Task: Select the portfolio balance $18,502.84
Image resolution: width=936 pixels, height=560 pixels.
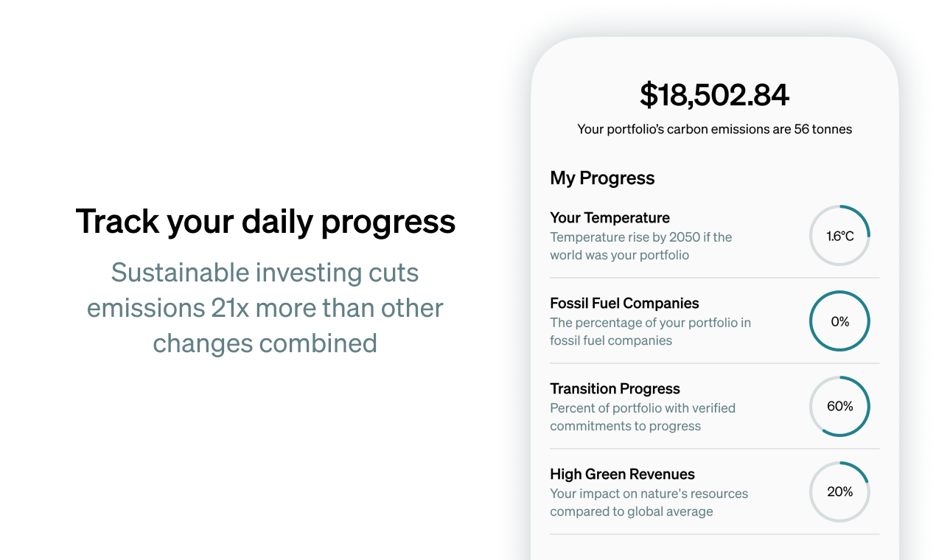Action: [714, 95]
